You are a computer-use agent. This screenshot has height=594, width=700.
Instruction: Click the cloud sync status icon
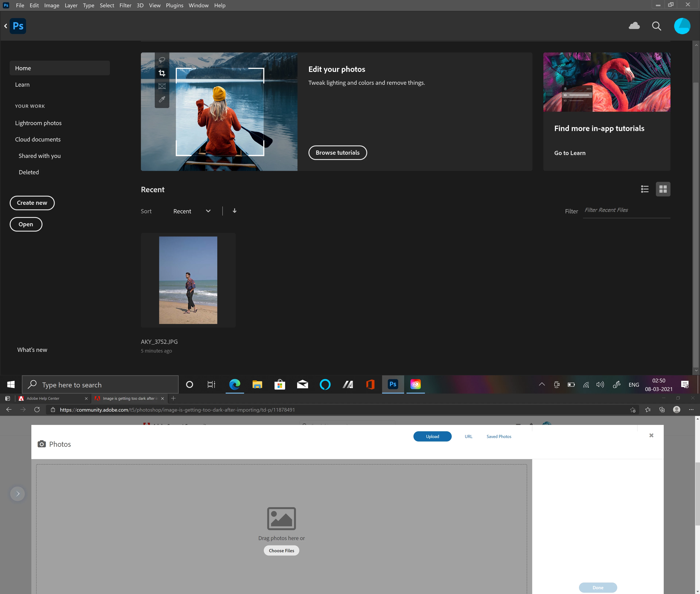(634, 26)
